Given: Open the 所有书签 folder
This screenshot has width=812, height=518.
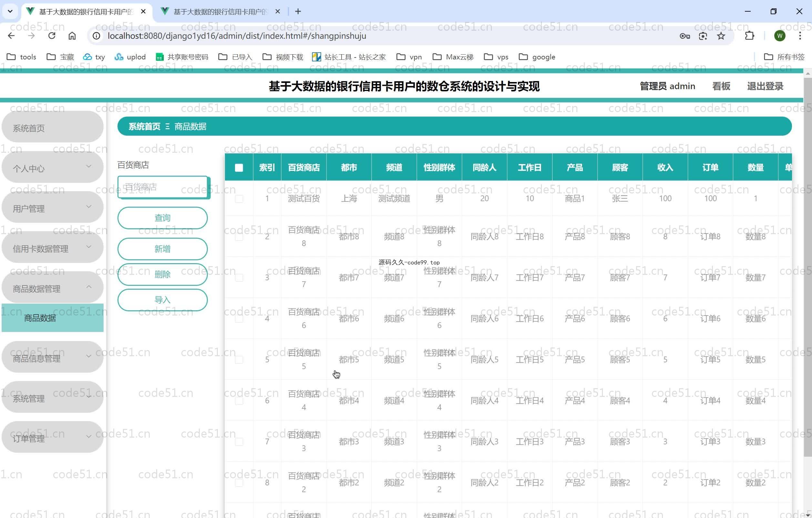Looking at the screenshot, I should tap(784, 57).
